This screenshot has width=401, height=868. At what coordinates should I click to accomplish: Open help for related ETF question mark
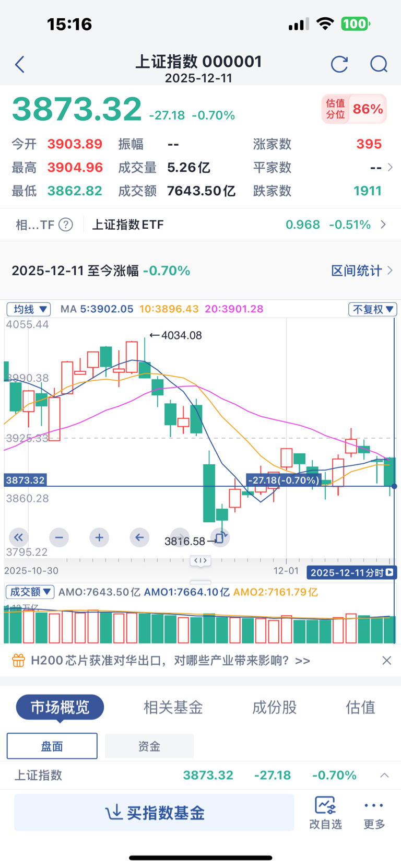click(66, 225)
